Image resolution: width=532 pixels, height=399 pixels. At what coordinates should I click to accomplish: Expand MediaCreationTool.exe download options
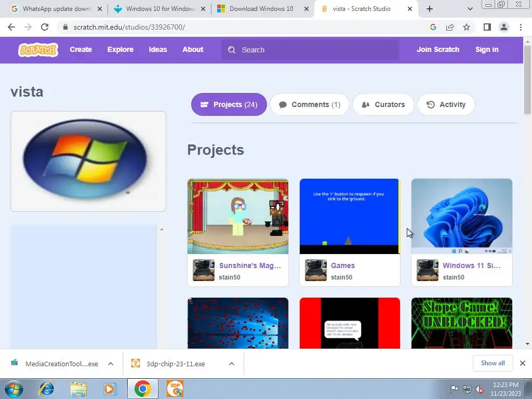(x=111, y=364)
